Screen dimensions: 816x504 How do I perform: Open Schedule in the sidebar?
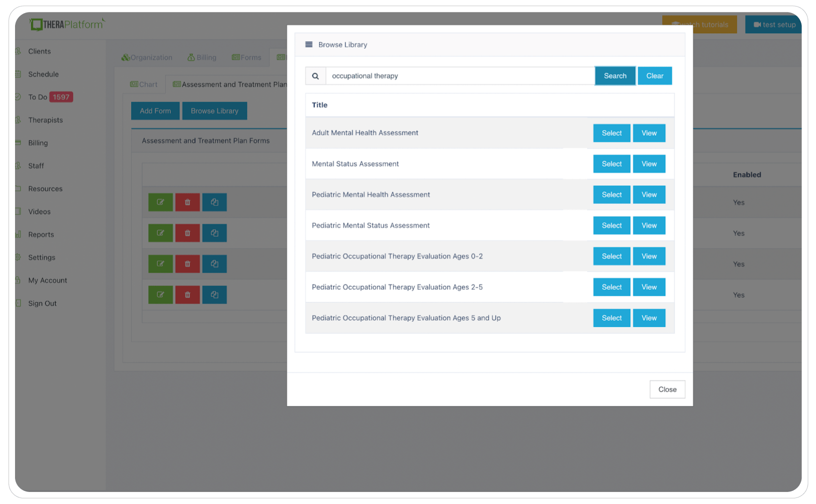point(44,75)
